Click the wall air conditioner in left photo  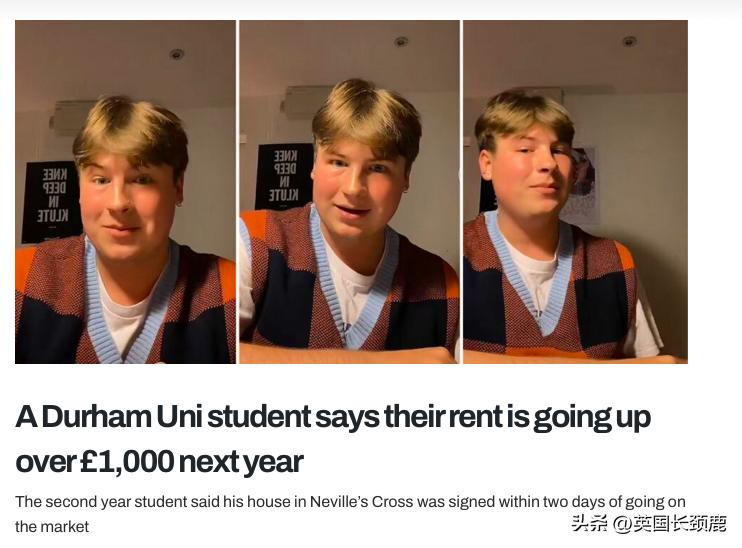pyautogui.click(x=72, y=117)
